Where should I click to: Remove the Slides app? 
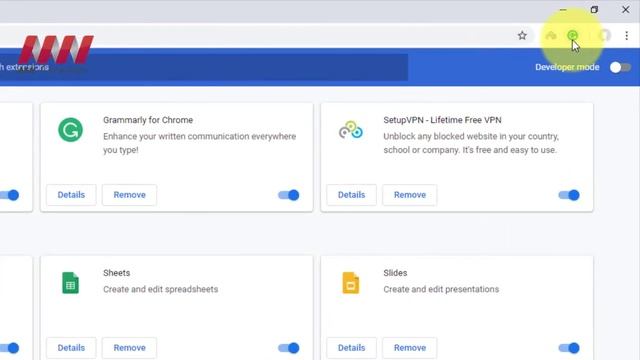pyautogui.click(x=410, y=348)
